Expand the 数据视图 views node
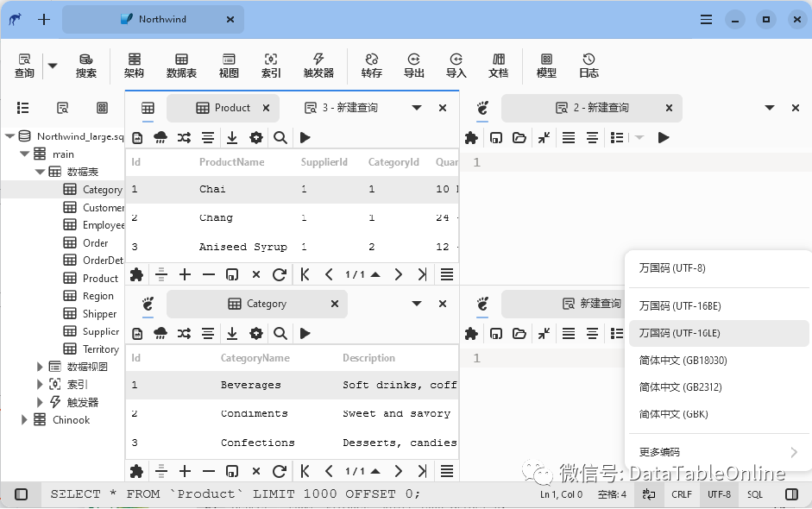 40,367
